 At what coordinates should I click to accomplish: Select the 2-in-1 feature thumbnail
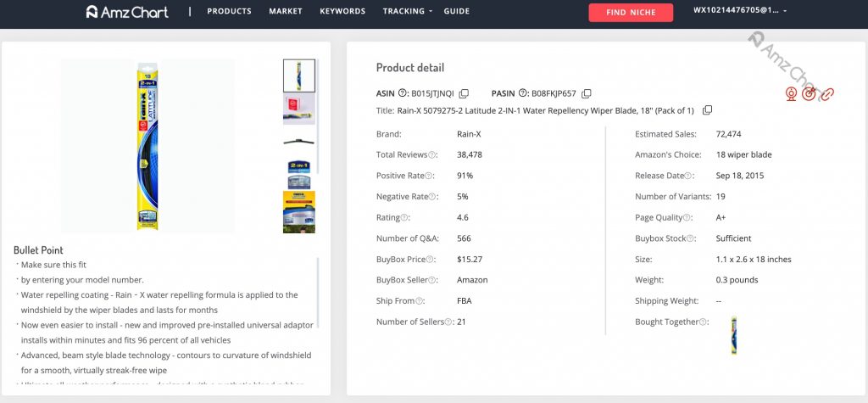pyautogui.click(x=299, y=174)
